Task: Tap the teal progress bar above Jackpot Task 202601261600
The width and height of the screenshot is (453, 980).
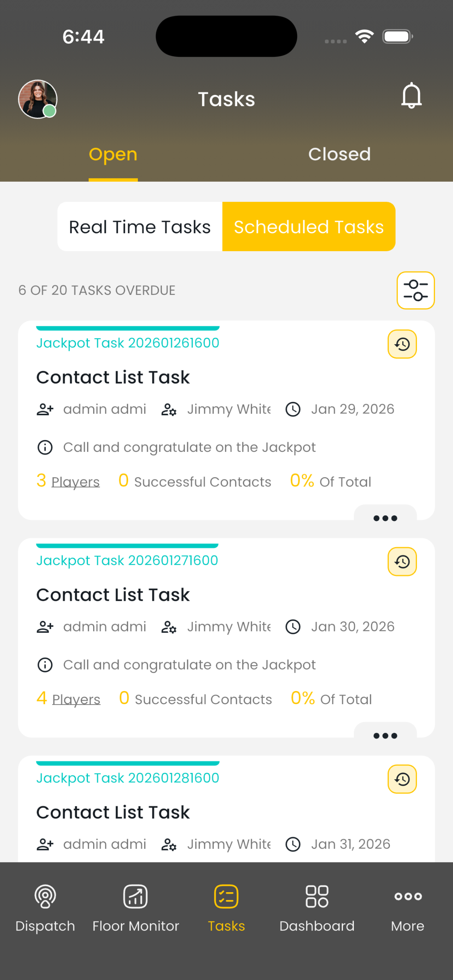Action: click(x=128, y=328)
